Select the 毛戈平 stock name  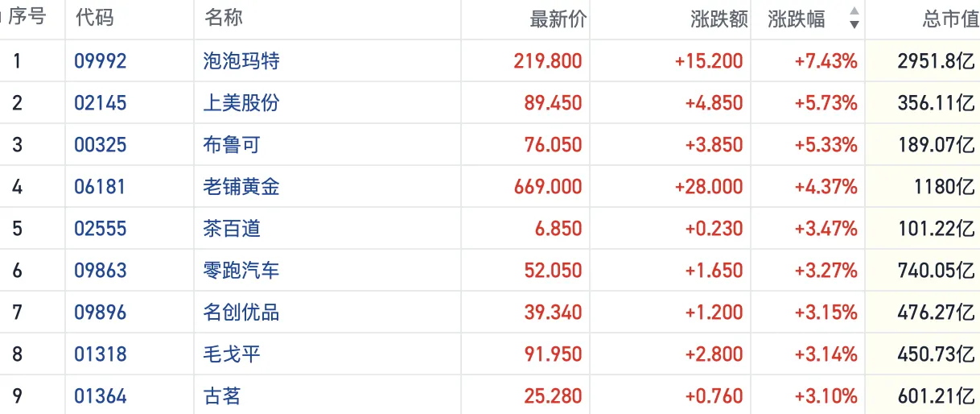[232, 354]
